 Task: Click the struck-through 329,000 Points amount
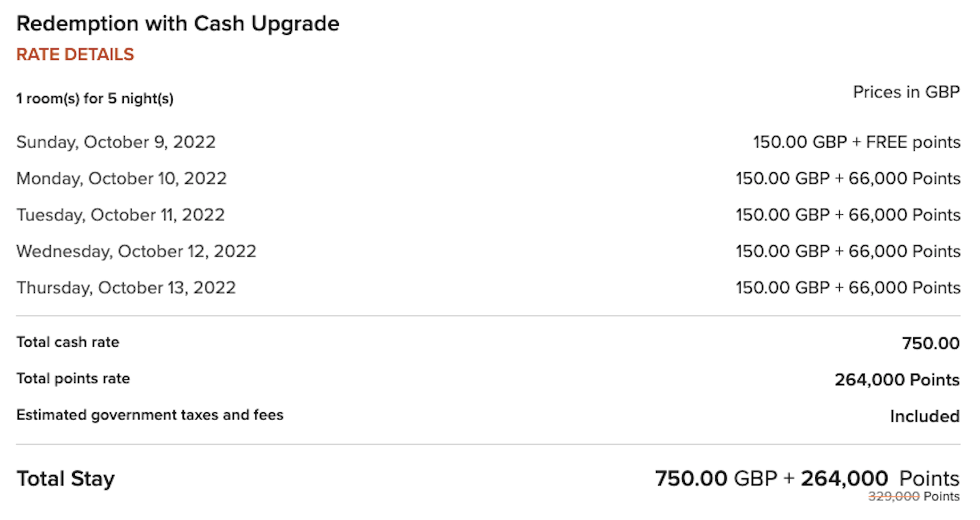[x=913, y=497]
